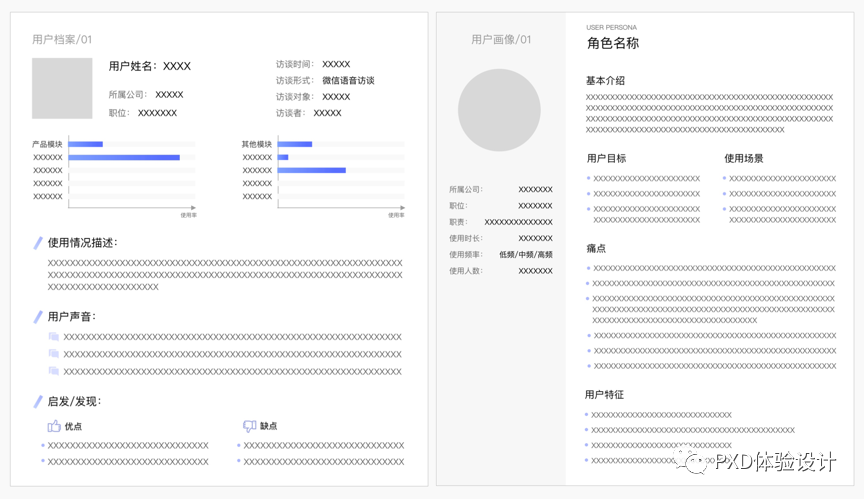Select the round avatar placeholder in 用户画像
Viewport: 864px width, 499px height.
click(x=499, y=110)
